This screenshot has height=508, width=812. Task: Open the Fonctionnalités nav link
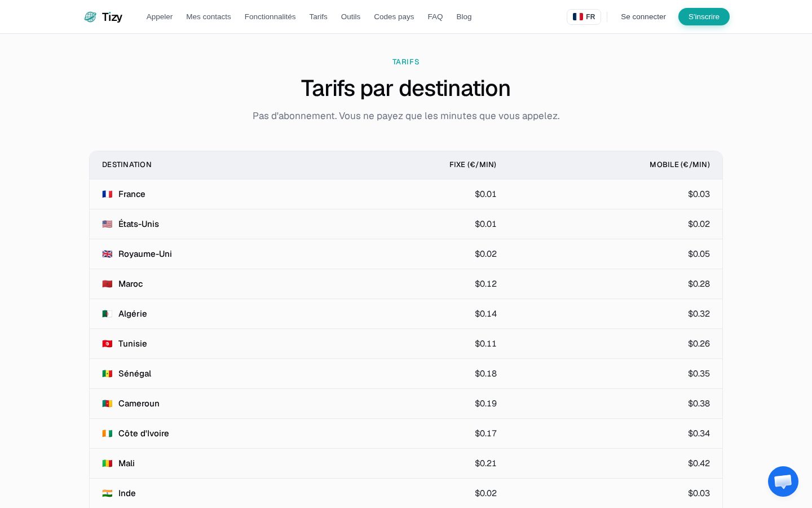[270, 17]
